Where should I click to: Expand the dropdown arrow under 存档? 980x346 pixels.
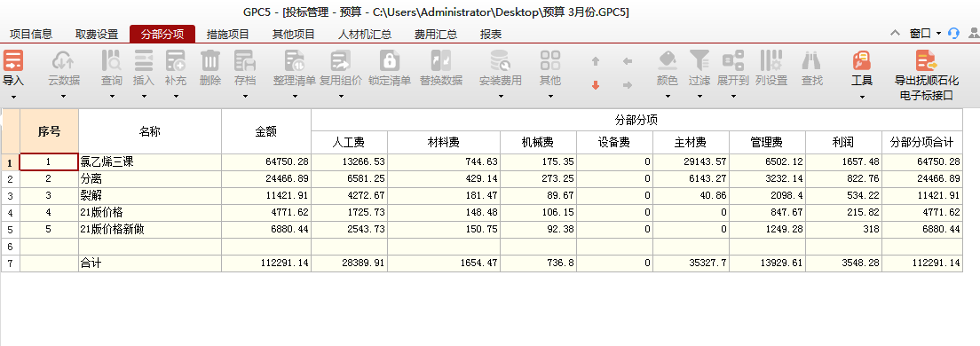245,97
